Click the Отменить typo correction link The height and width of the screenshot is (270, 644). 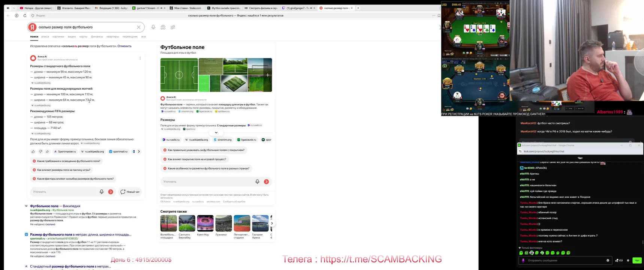pyautogui.click(x=125, y=46)
